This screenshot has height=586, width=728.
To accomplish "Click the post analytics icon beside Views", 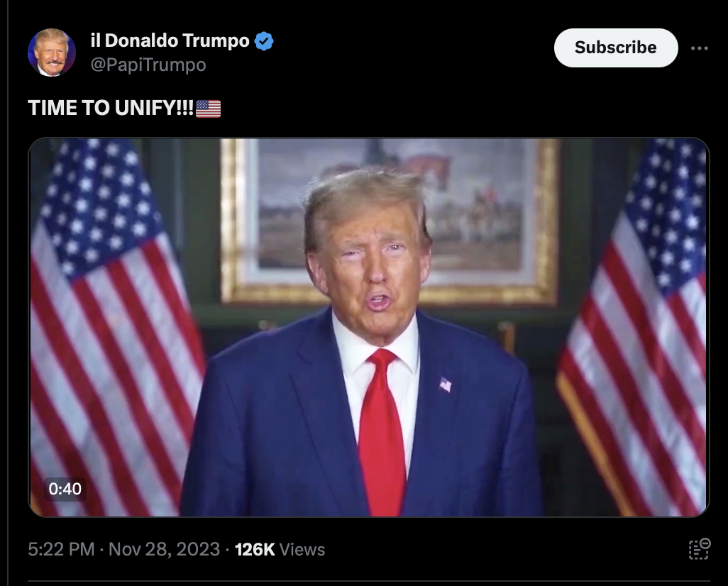I will click(699, 549).
